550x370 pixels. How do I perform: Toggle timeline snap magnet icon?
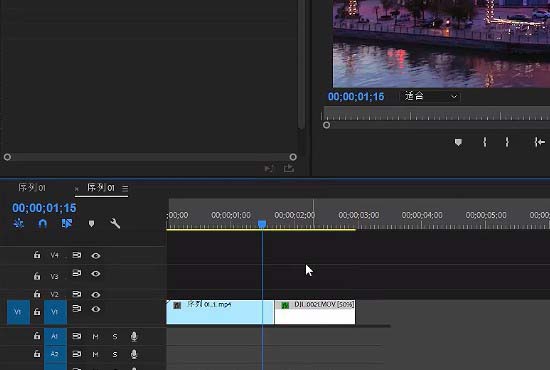(x=42, y=223)
